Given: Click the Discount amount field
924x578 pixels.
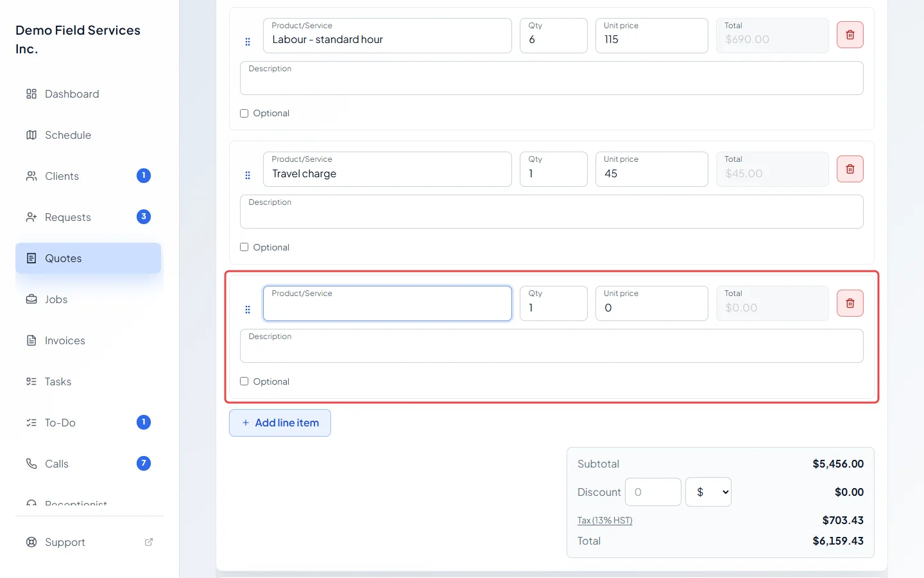Looking at the screenshot, I should click(653, 492).
